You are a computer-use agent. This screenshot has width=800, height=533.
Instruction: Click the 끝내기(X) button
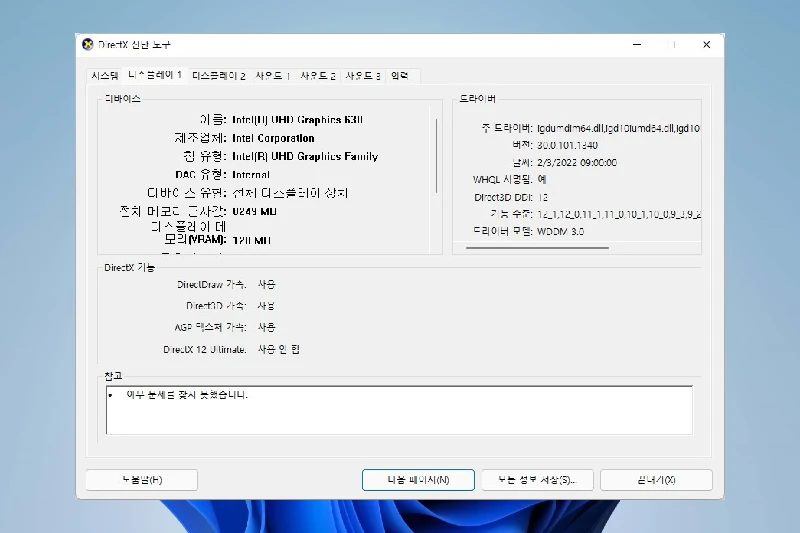pos(656,480)
